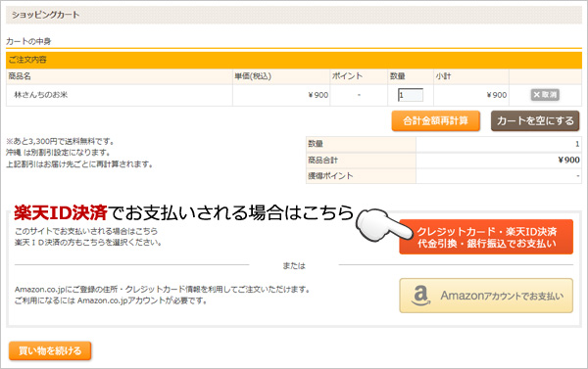
Task: Click the bold ¥900 total in summary
Action: click(568, 160)
